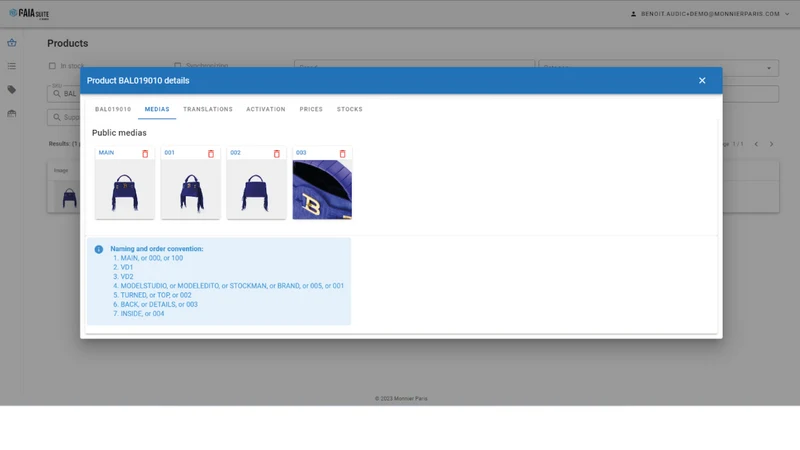
Task: Open the products basket sidebar icon
Action: pos(12,43)
